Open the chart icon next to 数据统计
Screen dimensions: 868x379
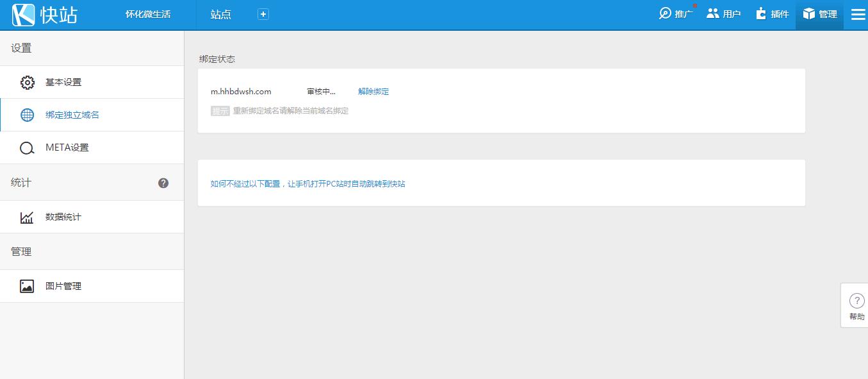[26, 217]
